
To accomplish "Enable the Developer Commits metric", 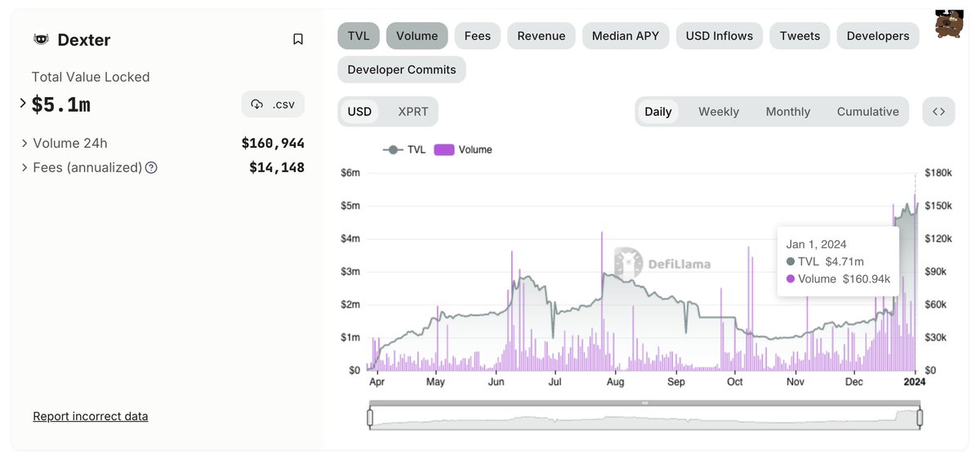I will pyautogui.click(x=402, y=69).
